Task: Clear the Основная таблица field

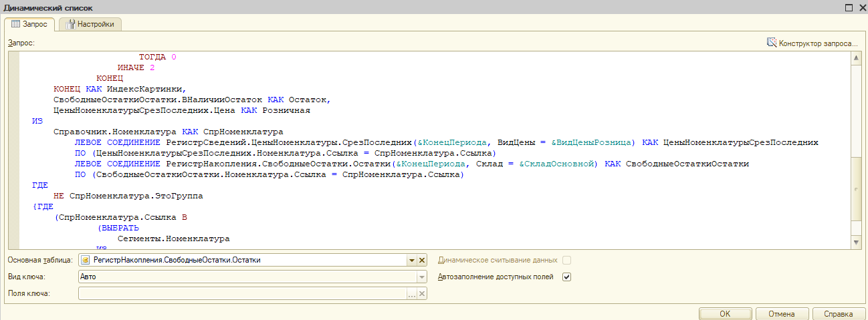Action: pos(422,260)
